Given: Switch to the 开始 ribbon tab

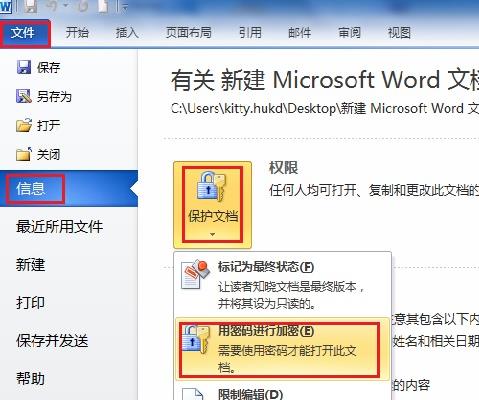Looking at the screenshot, I should point(77,33).
